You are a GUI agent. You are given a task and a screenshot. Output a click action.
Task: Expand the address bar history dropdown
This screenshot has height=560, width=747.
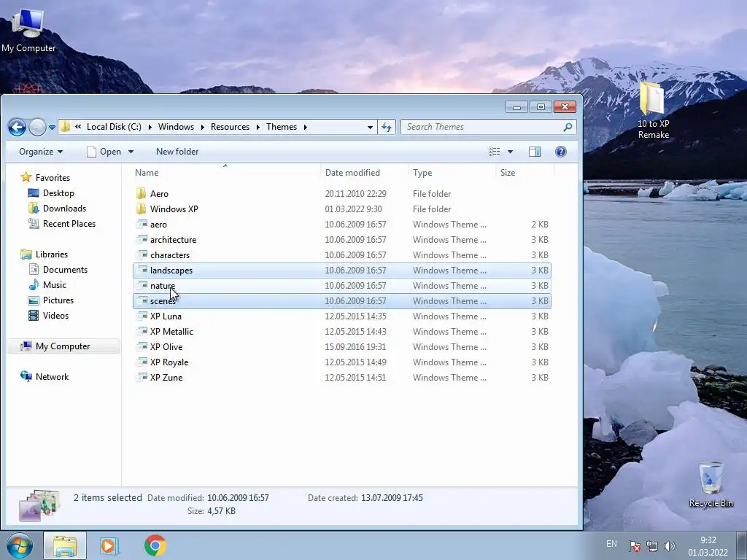click(x=370, y=128)
